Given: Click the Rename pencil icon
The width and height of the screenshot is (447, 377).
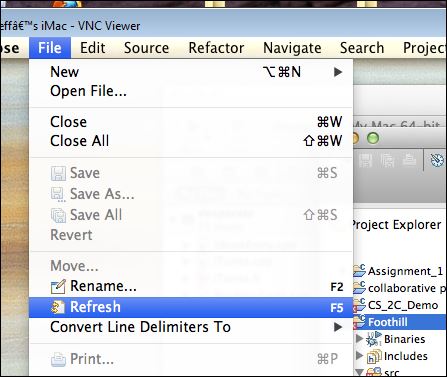Looking at the screenshot, I should point(58,287).
